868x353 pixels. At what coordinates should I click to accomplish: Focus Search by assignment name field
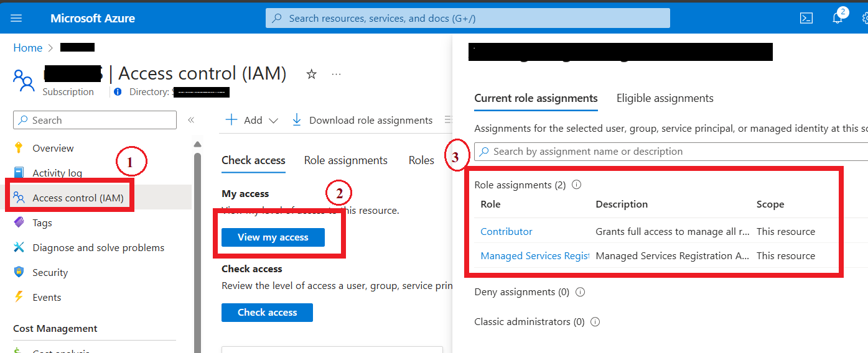click(x=671, y=151)
